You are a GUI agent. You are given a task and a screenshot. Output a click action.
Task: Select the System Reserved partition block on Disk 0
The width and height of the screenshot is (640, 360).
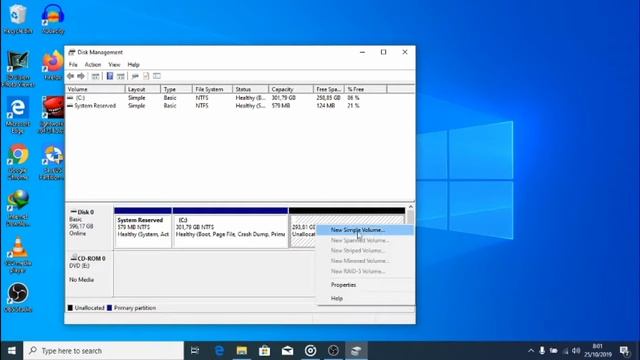click(143, 227)
